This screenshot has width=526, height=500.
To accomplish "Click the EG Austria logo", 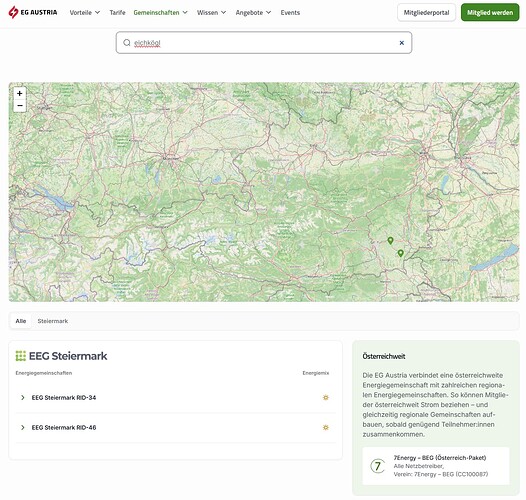I will pos(33,12).
